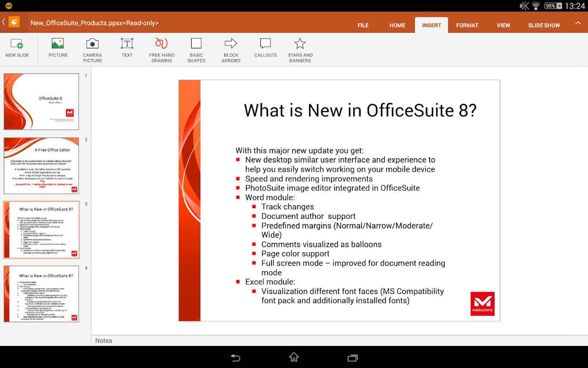Open slide 4 thumbnail
Screen dimensions: 588x368
[x=41, y=294]
